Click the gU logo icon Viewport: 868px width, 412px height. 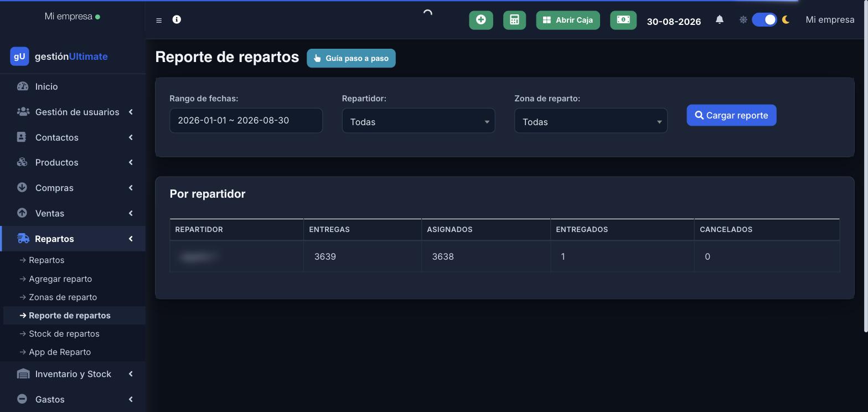(19, 56)
